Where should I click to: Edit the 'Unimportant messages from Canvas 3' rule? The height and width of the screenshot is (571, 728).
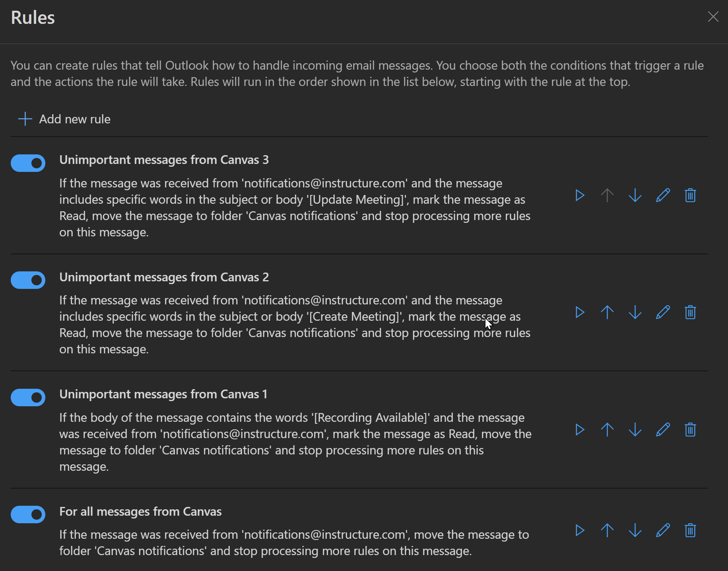point(663,195)
